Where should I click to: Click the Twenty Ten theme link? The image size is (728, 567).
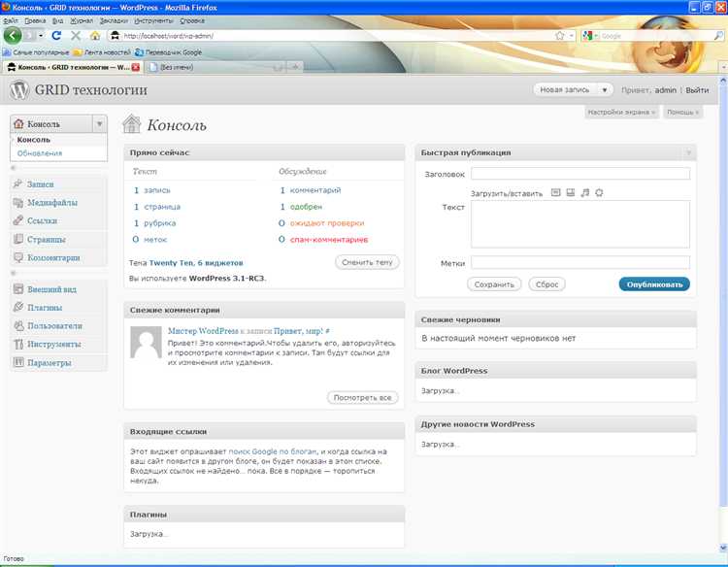pos(171,263)
